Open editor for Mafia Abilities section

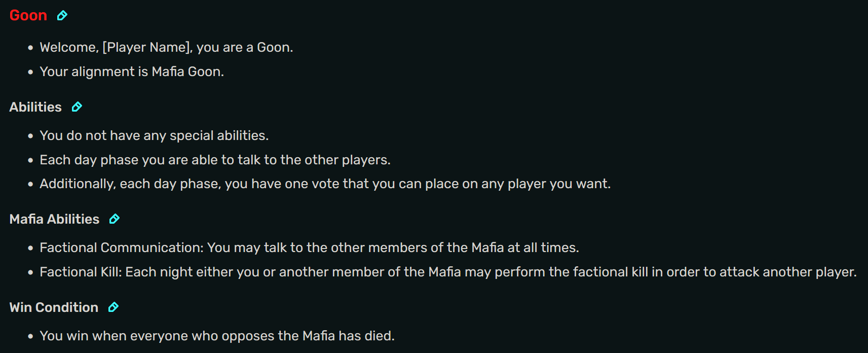coord(115,219)
